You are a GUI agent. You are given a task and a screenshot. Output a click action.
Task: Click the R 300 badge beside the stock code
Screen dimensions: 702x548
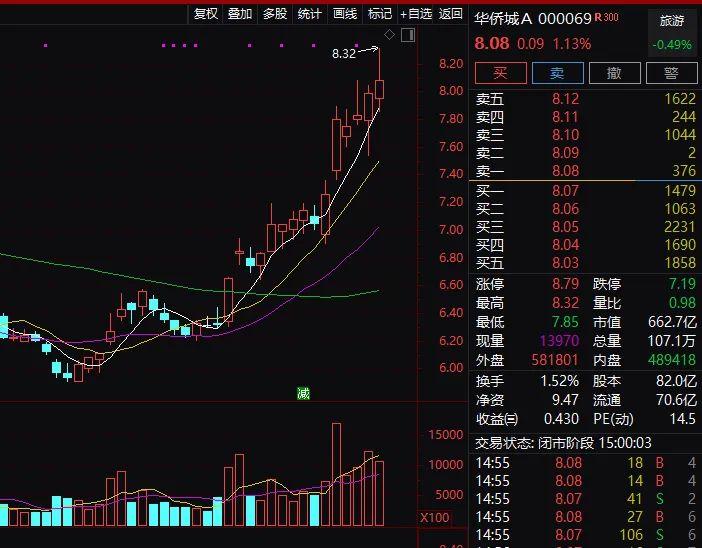click(x=606, y=18)
